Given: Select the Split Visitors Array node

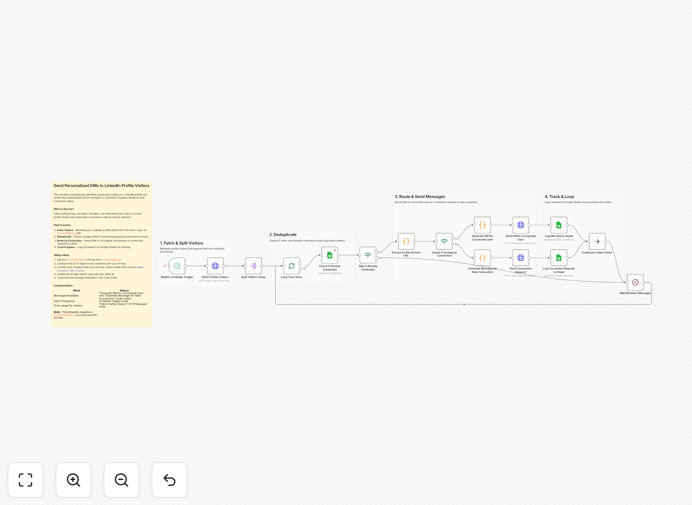Looking at the screenshot, I should click(x=253, y=266).
